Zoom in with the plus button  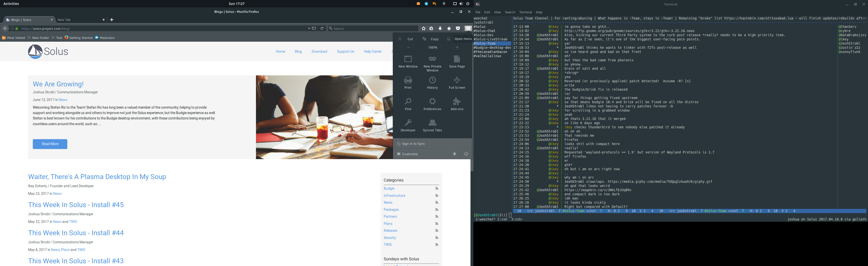(x=457, y=48)
